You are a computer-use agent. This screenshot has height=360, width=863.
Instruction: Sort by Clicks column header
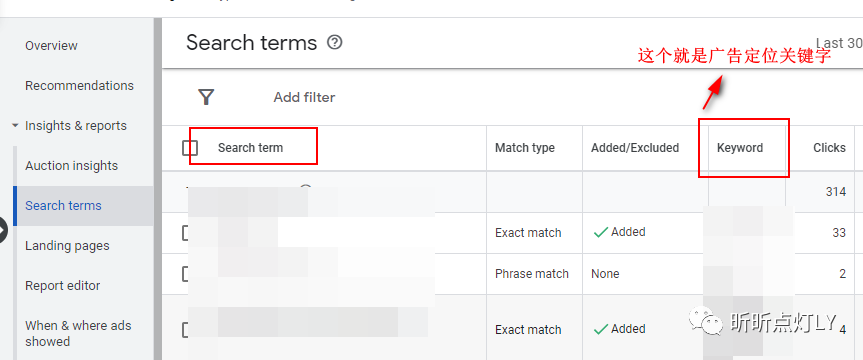[x=829, y=148]
